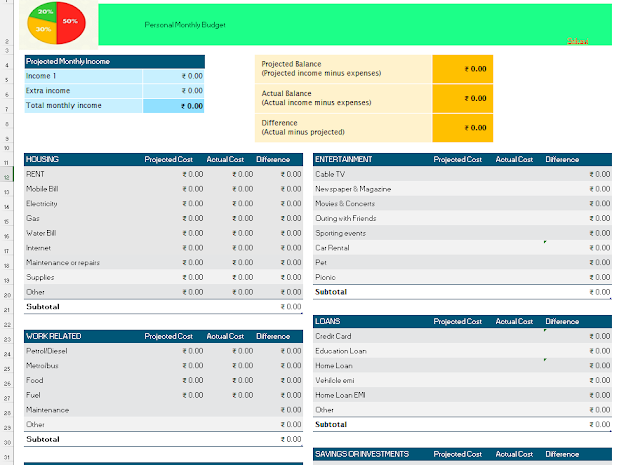The height and width of the screenshot is (465, 640).
Task: Select Gas difference value cell
Action: click(x=291, y=218)
